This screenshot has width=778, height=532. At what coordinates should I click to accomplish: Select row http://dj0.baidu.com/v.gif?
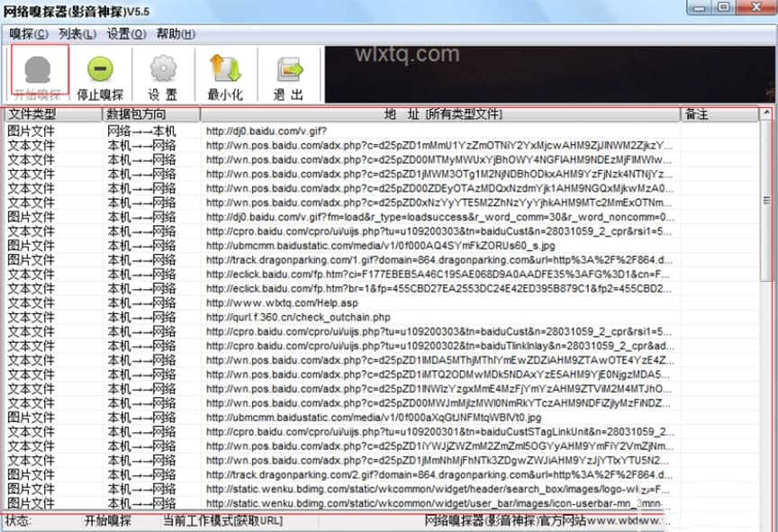pos(382,131)
